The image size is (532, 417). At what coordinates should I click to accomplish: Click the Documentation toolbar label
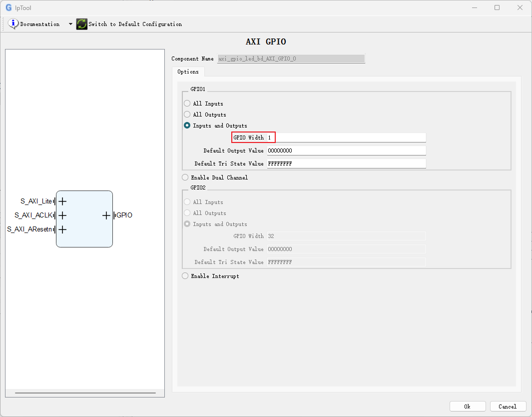tap(39, 24)
